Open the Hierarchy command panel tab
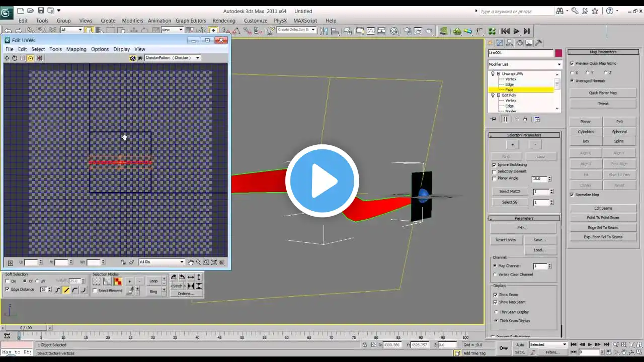 pyautogui.click(x=510, y=43)
